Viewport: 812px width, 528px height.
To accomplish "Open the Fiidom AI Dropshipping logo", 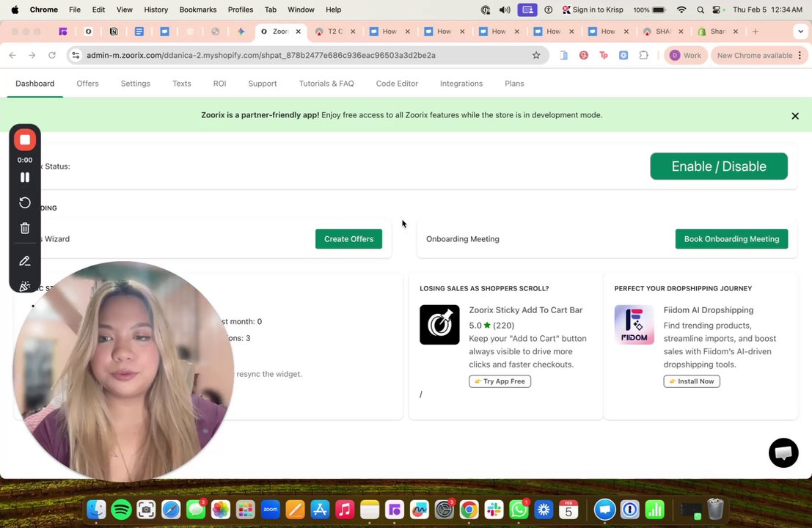I will pos(634,325).
